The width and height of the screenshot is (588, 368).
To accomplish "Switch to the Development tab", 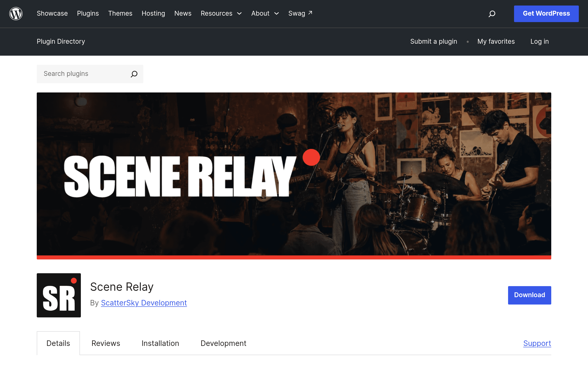I will coord(223,343).
